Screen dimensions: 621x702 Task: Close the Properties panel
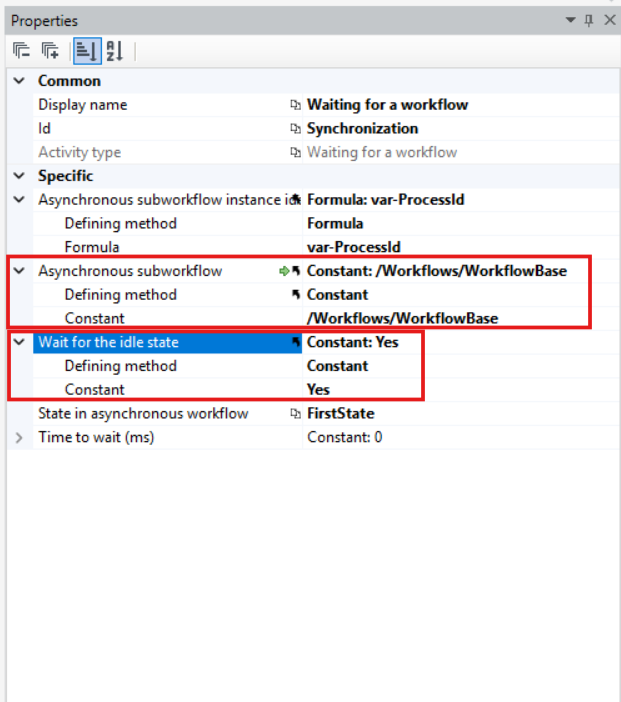point(609,20)
